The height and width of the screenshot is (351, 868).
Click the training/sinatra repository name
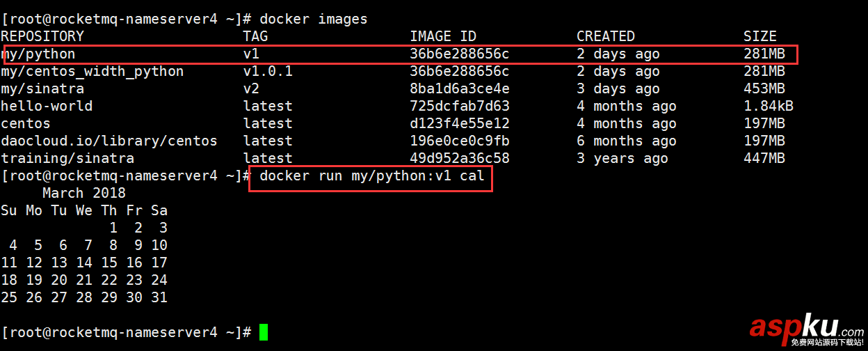tap(67, 158)
